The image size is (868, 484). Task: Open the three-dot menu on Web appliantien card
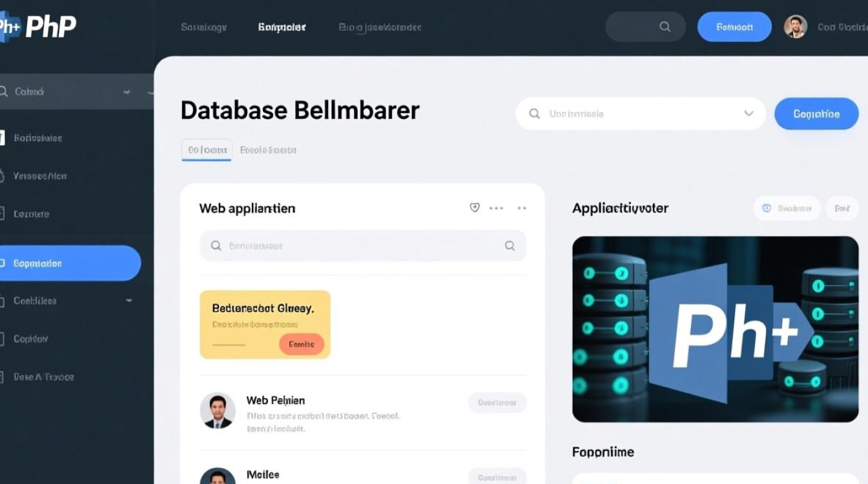click(496, 208)
